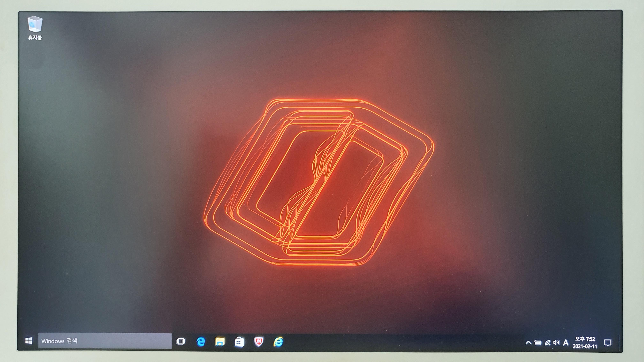Screen dimensions: 644x362
Task: Open the Recycle Bin desktop icon
Action: pos(35,24)
